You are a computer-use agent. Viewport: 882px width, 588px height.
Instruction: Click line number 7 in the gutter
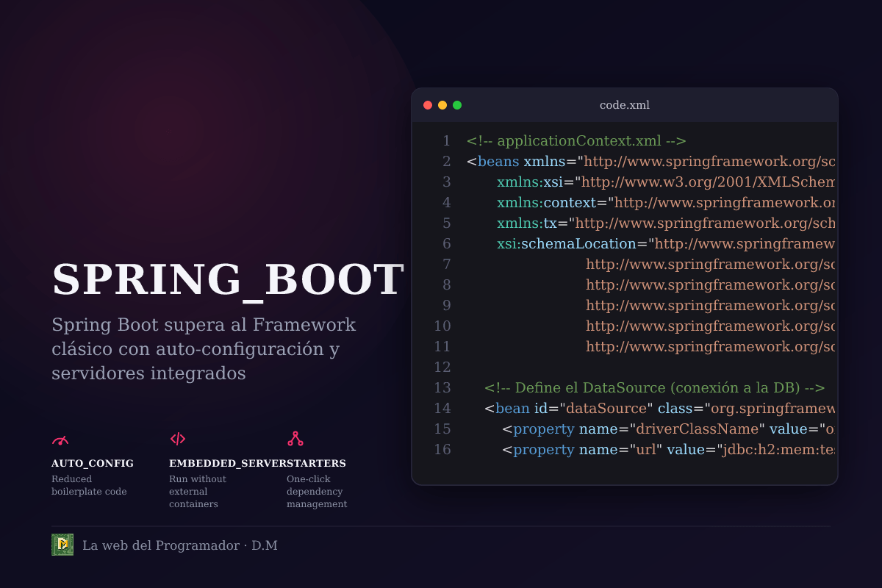447,264
